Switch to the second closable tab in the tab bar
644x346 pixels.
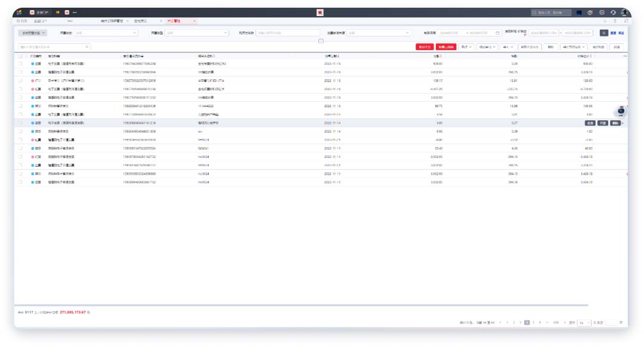point(141,21)
